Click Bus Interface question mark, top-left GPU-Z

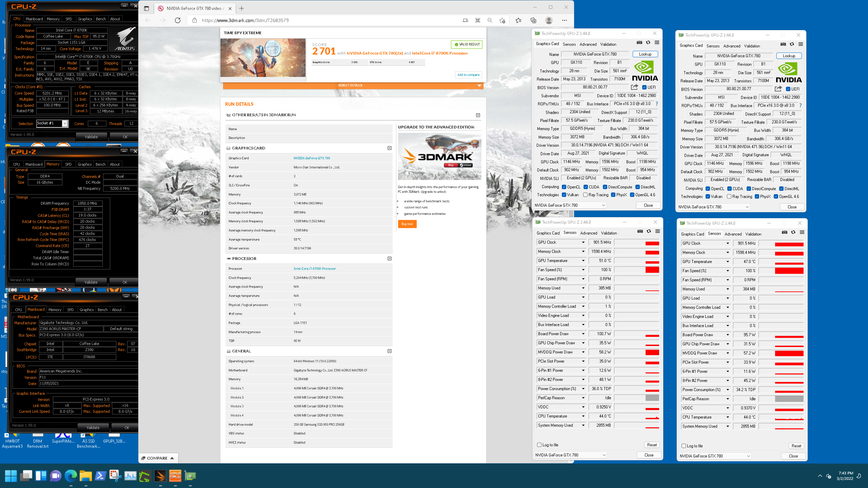point(657,104)
